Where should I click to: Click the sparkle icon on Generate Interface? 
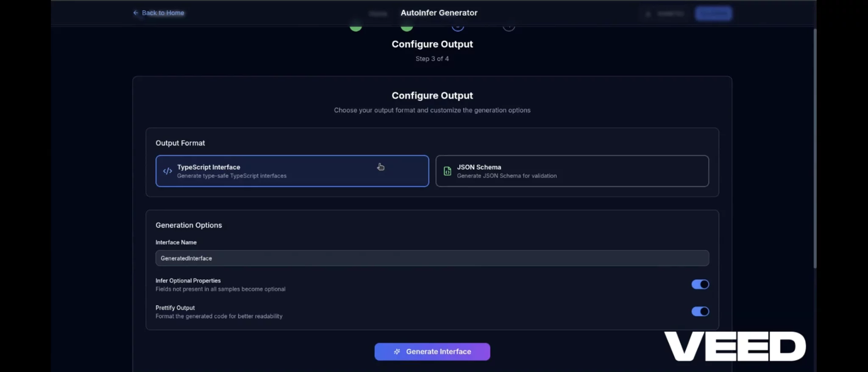(397, 352)
